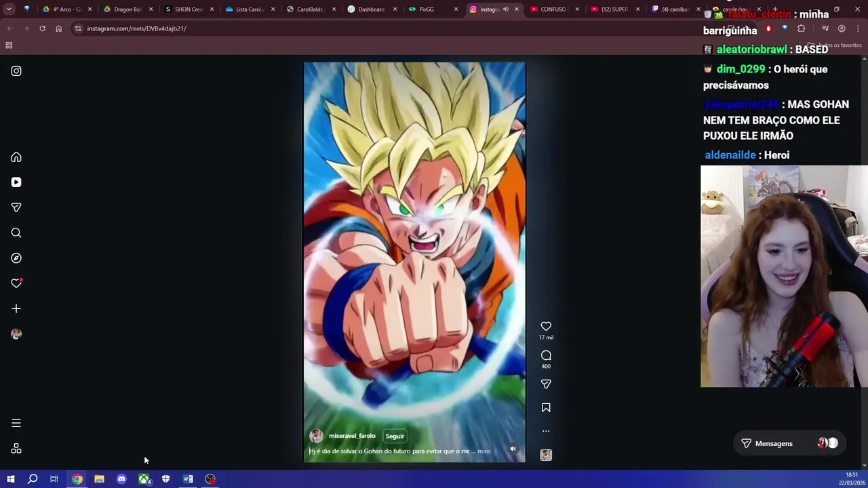Go back with browser back arrow
The height and width of the screenshot is (488, 868).
coord(9,28)
